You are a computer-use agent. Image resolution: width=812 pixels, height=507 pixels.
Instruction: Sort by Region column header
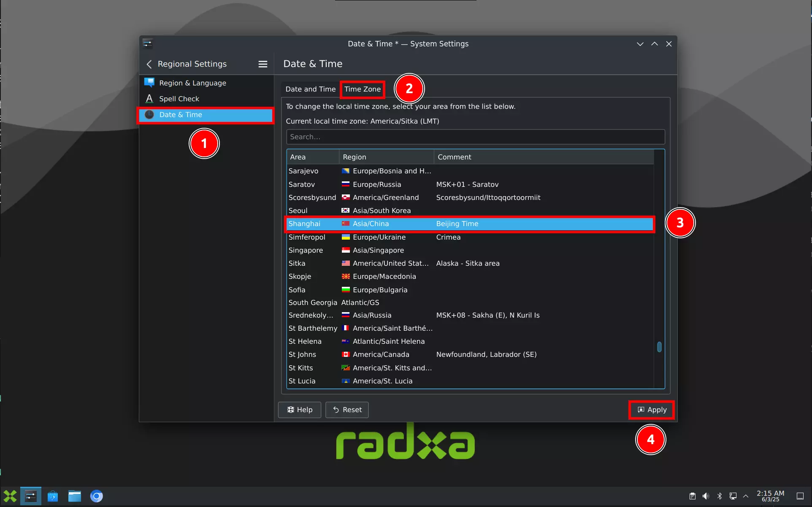pos(386,157)
